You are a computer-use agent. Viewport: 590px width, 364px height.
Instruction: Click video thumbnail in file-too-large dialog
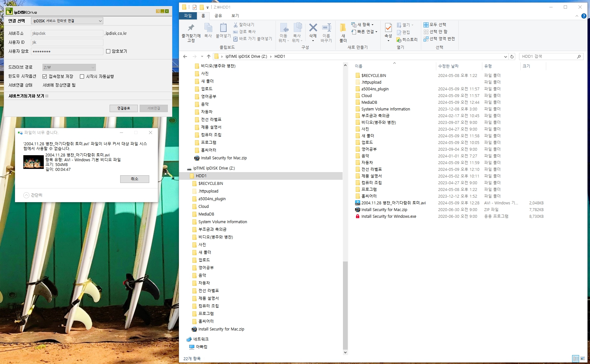click(34, 162)
